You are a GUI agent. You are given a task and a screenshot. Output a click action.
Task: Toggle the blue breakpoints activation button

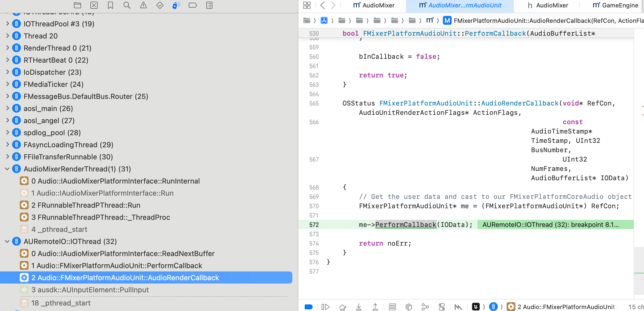click(309, 307)
